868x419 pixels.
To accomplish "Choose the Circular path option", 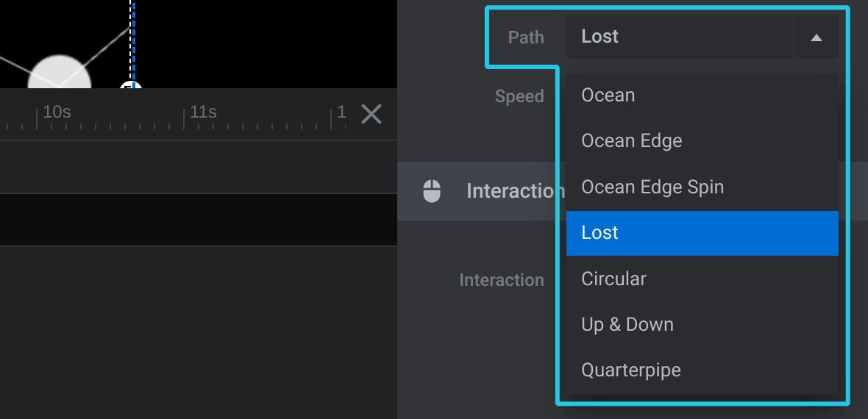I will tap(702, 279).
